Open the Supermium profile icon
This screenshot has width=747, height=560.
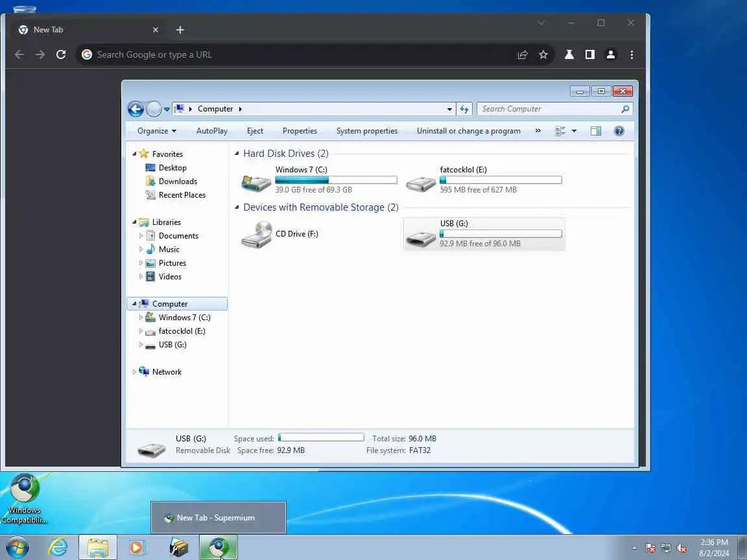pos(611,54)
